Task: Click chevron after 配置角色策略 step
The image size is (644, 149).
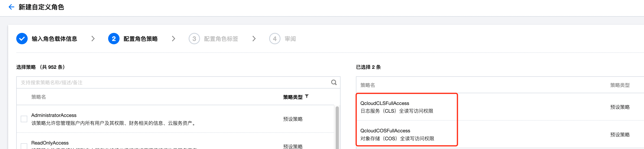Action: (173, 39)
